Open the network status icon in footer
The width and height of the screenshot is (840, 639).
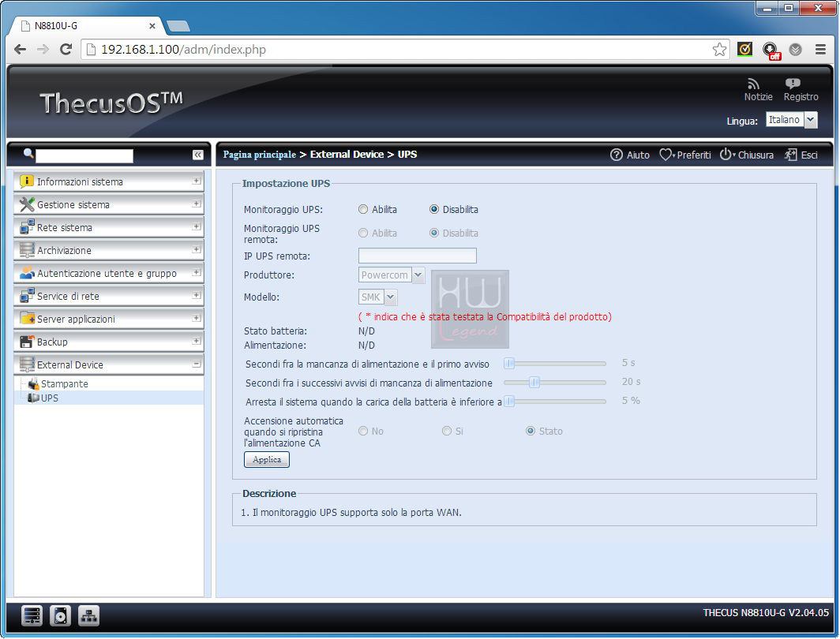click(x=88, y=616)
